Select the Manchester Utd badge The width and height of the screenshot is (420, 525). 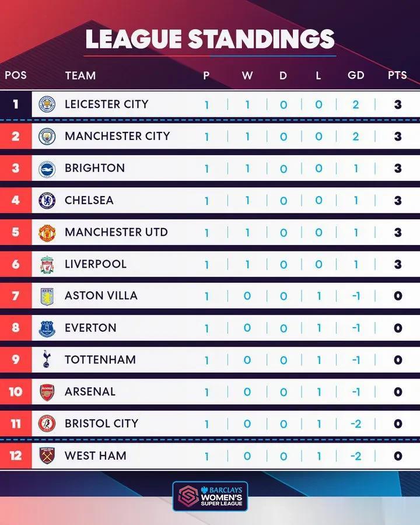pyautogui.click(x=47, y=232)
